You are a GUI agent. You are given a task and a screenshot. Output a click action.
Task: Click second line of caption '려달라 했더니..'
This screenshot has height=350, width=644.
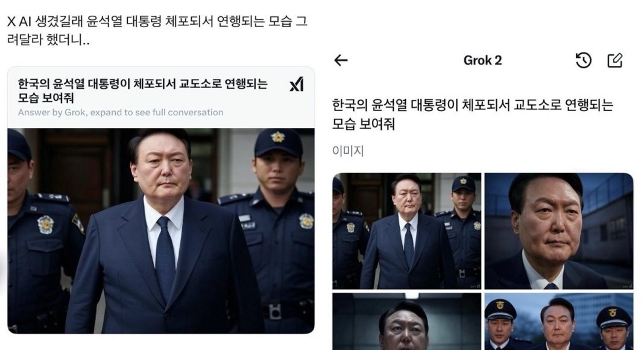(48, 40)
